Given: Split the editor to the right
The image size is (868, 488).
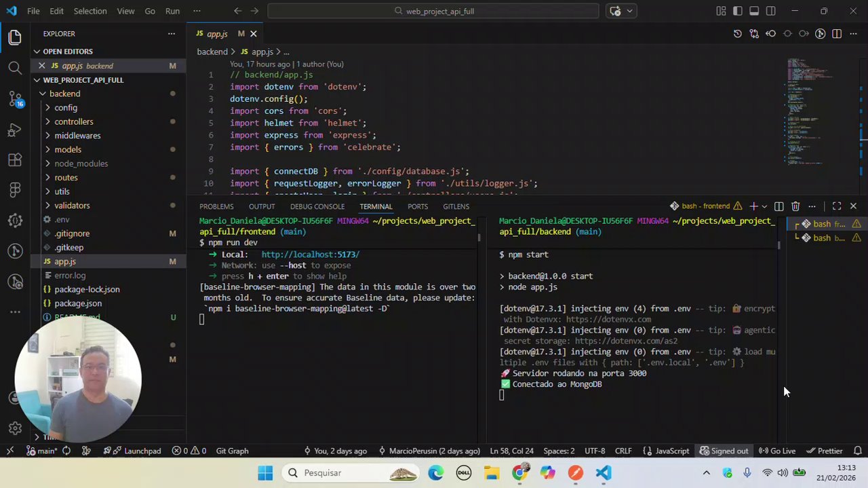Looking at the screenshot, I should coord(837,34).
